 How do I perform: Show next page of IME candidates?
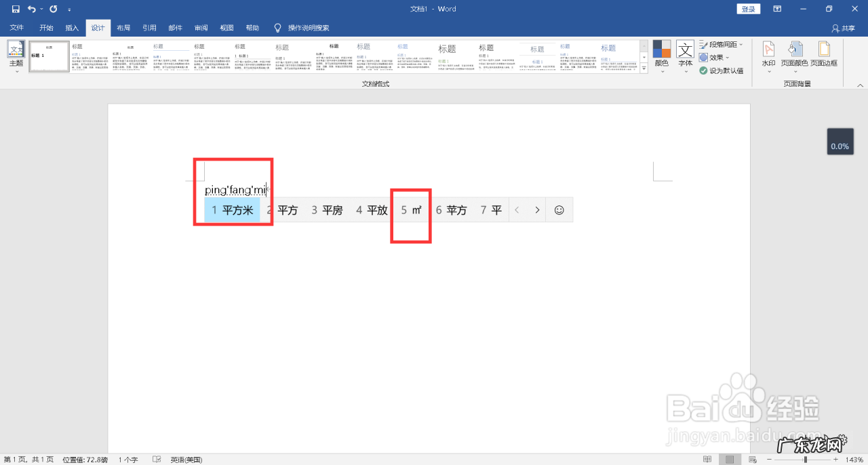coord(537,210)
